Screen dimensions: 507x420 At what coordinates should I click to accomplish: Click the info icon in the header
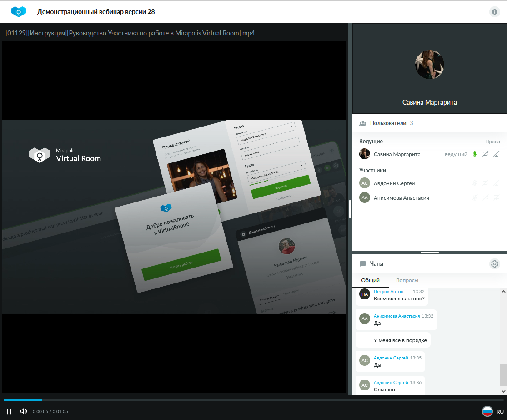pyautogui.click(x=494, y=12)
